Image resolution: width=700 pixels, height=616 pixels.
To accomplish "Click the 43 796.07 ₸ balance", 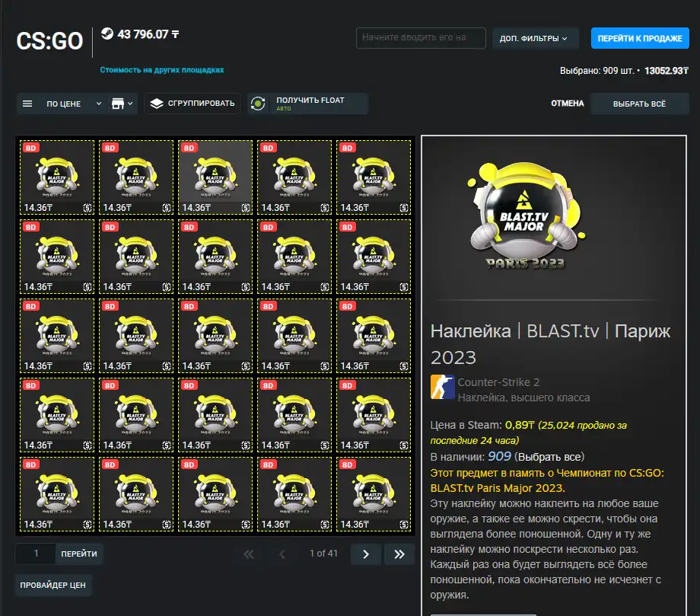I will (x=148, y=34).
